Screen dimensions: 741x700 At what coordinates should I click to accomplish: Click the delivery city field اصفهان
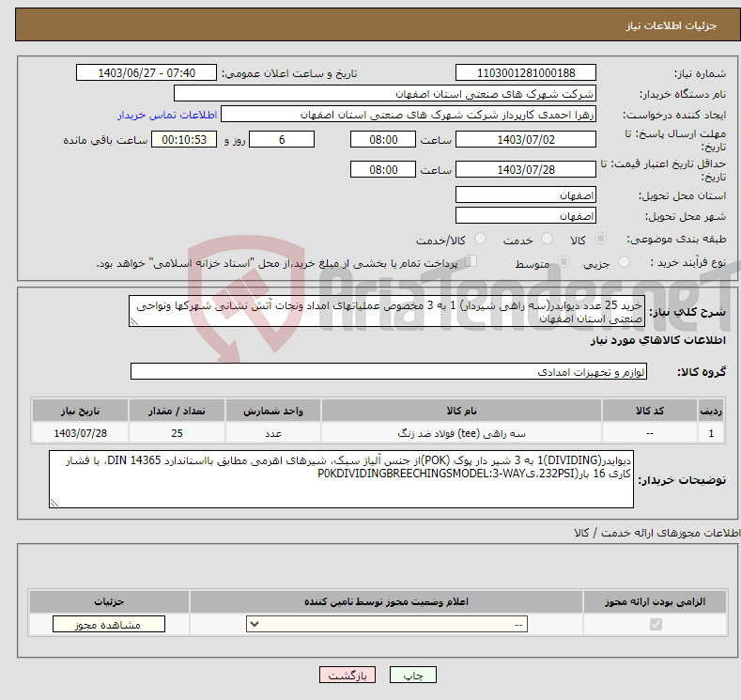point(526,215)
